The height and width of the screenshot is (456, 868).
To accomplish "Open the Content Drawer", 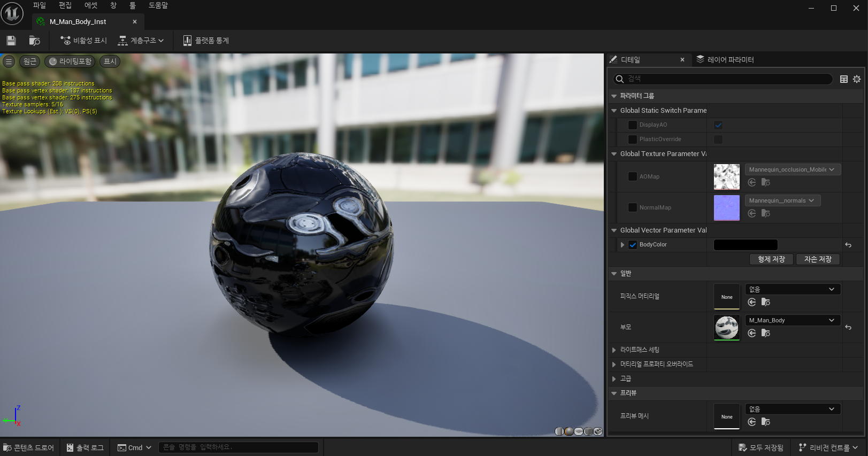I will click(29, 447).
